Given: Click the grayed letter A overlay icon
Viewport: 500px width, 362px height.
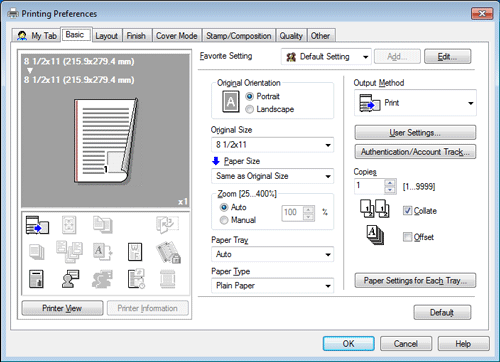Looking at the screenshot, I should [x=103, y=252].
